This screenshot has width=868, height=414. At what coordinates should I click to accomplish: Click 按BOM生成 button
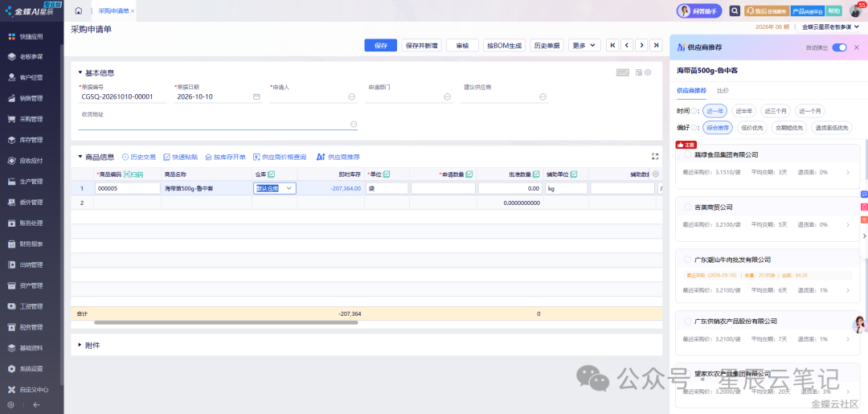504,45
